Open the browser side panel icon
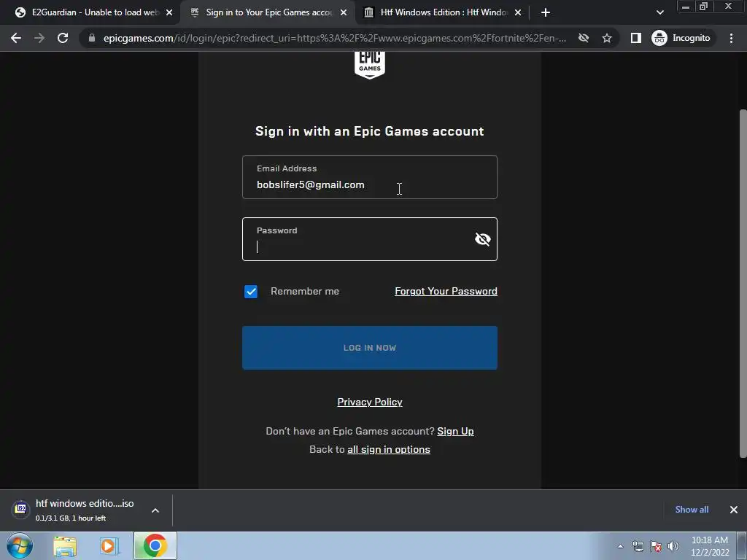Screen dimensions: 747x560 point(635,38)
